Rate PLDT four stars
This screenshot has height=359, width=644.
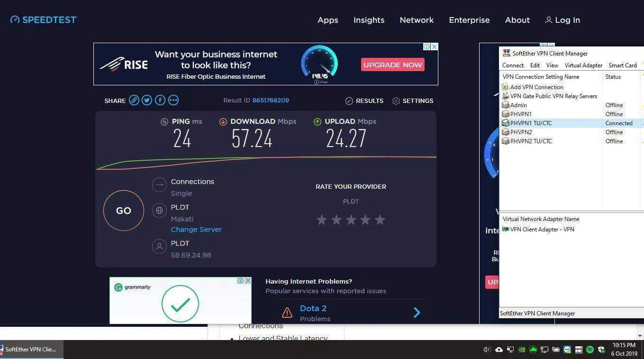[x=365, y=220]
